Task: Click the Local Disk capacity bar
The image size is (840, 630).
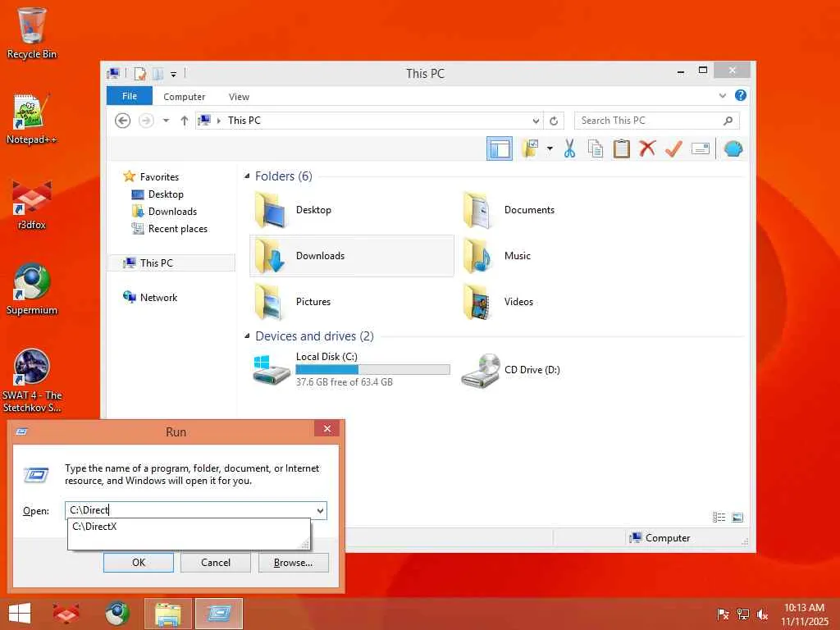Action: click(x=373, y=369)
